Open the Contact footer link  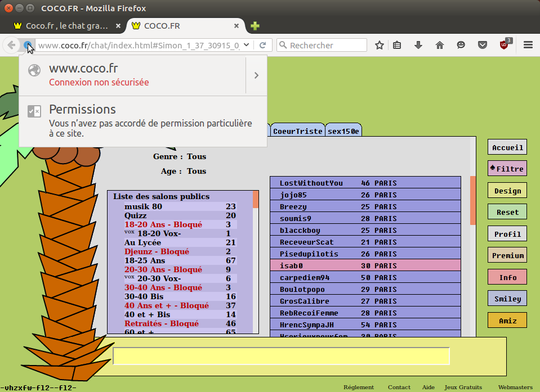click(x=399, y=387)
